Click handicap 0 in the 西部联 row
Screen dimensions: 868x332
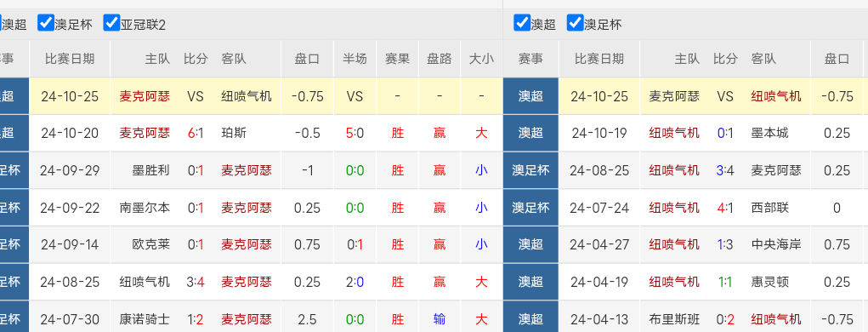[837, 208]
